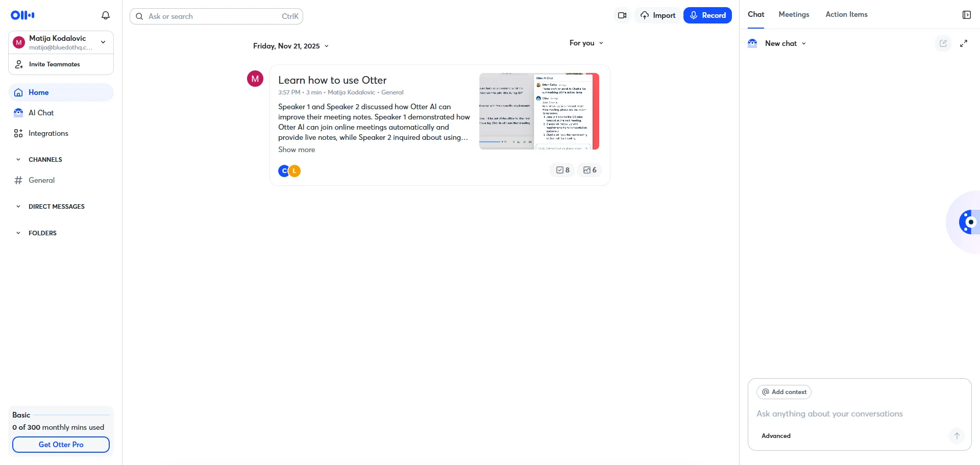980x465 pixels.
Task: Click the meeting summary paragraph text
Action: pos(374,122)
